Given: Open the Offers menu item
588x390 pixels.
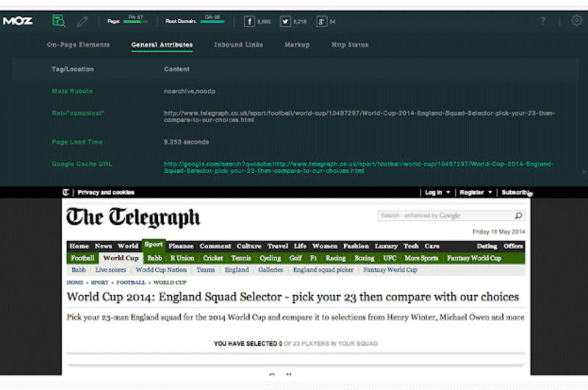Looking at the screenshot, I should (x=513, y=247).
